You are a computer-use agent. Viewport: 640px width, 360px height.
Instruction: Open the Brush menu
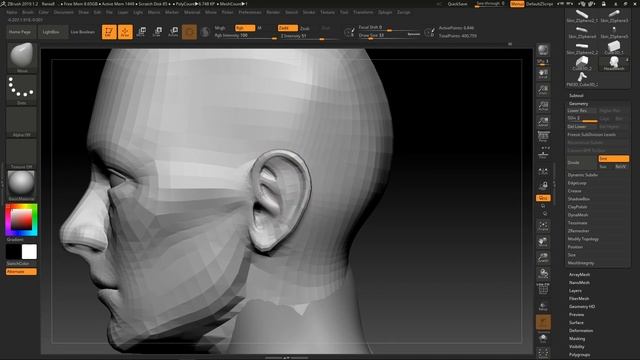pos(28,12)
